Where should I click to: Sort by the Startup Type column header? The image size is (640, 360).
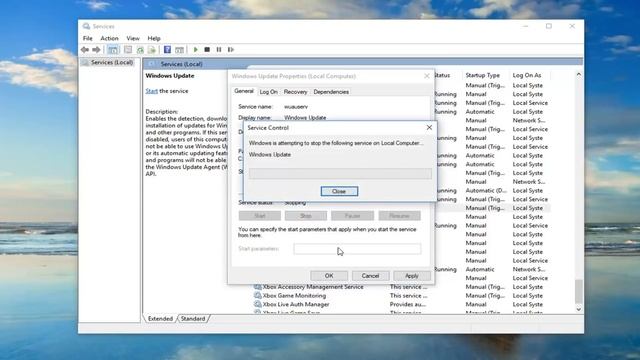482,76
